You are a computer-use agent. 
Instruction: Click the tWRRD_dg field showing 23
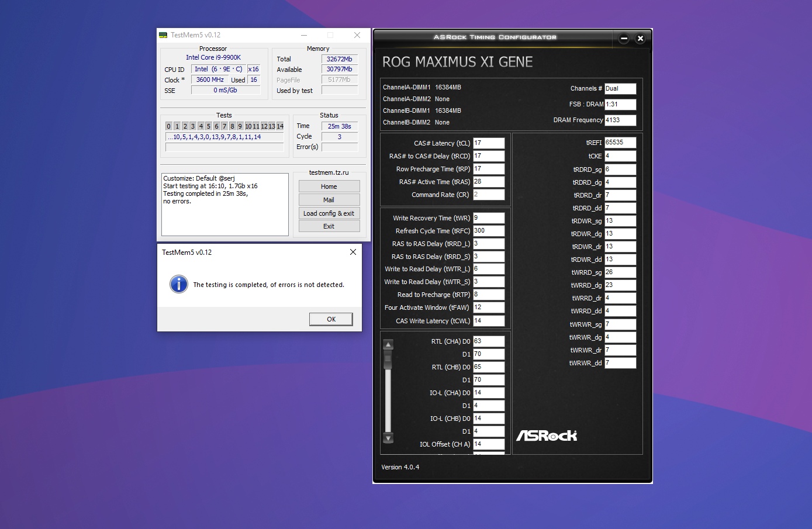pos(620,285)
